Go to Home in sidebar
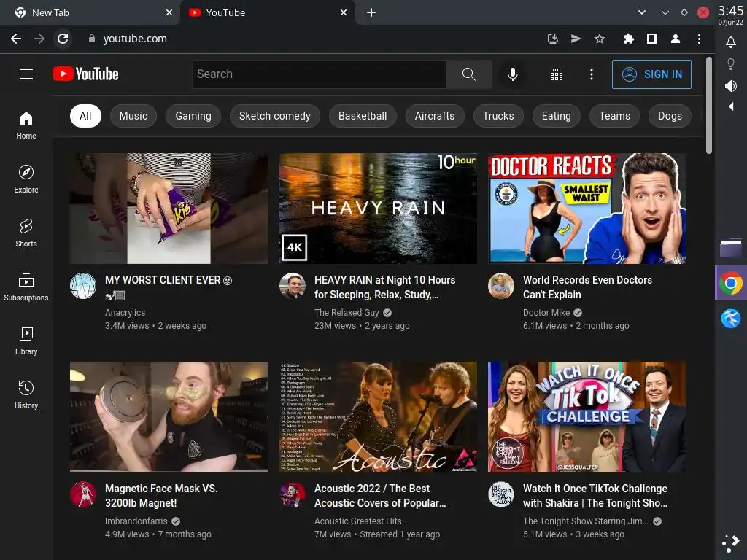 point(26,125)
